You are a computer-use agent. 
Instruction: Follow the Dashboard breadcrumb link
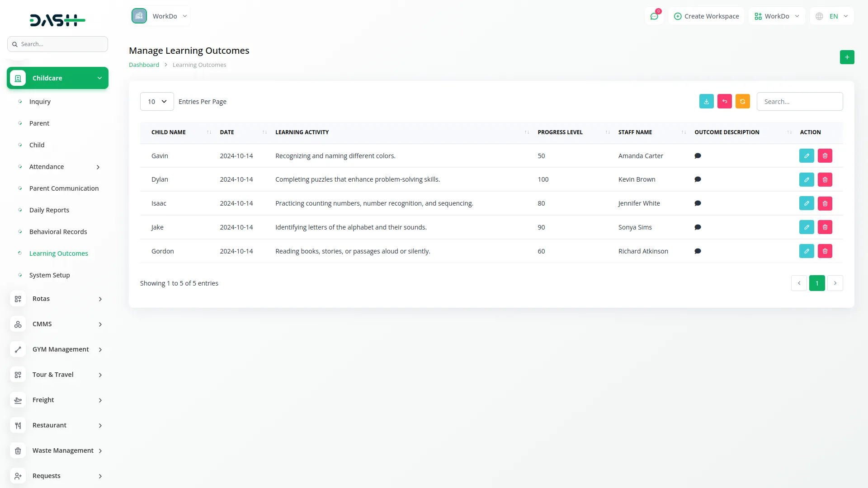coord(144,65)
